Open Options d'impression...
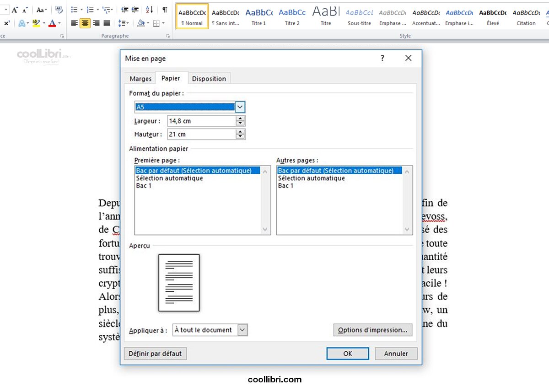 [x=372, y=330]
